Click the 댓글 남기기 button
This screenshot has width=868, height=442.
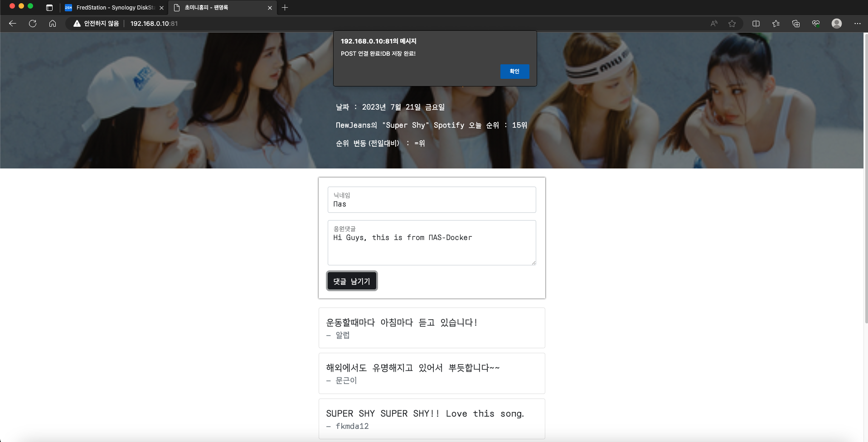coord(352,281)
